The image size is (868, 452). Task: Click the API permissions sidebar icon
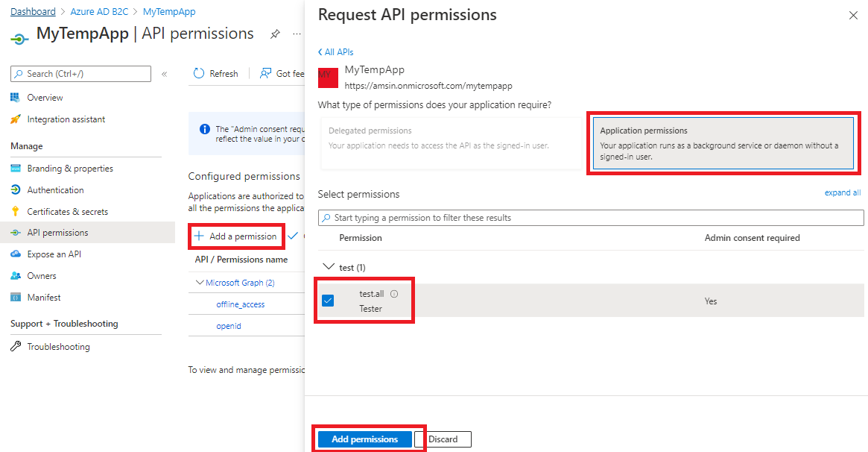click(15, 233)
